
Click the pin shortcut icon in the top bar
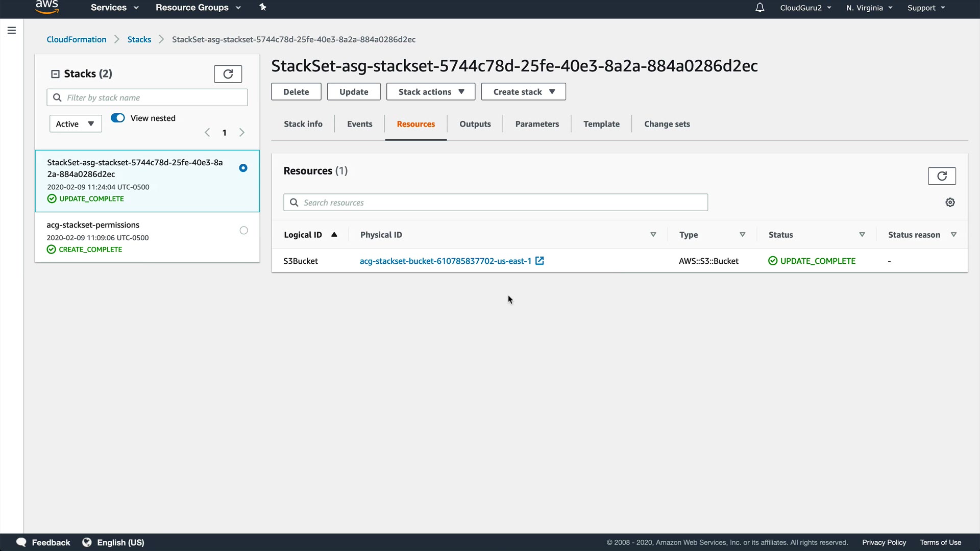click(263, 7)
